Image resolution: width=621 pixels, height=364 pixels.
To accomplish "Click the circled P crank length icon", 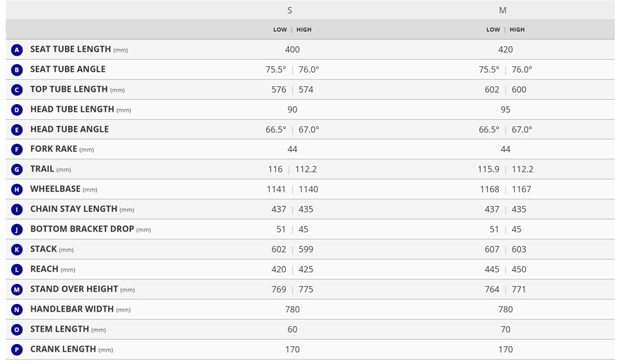I will click(x=17, y=350).
